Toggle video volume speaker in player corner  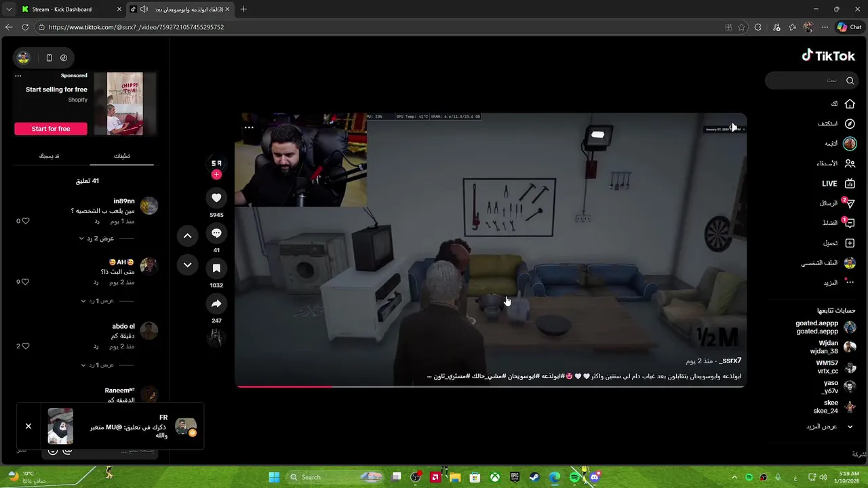click(x=734, y=128)
